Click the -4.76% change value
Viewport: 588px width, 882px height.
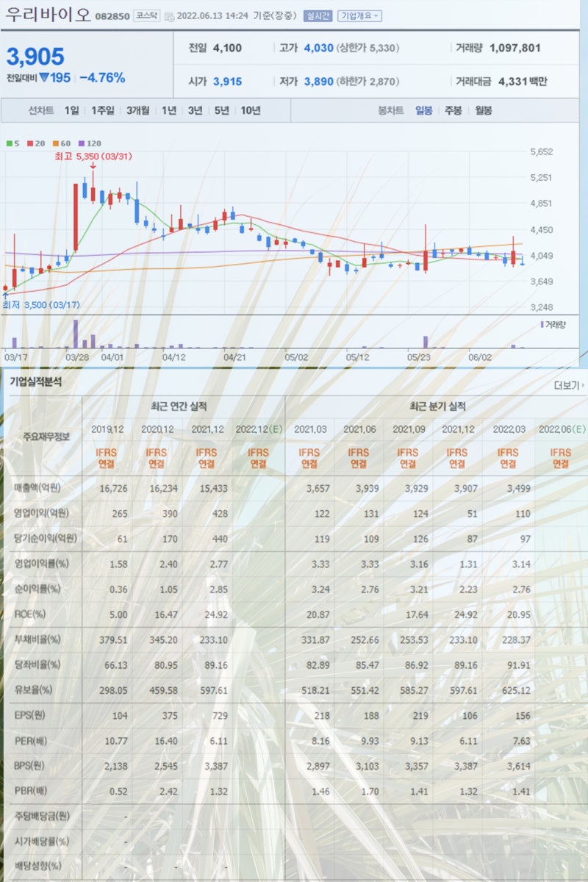point(102,78)
